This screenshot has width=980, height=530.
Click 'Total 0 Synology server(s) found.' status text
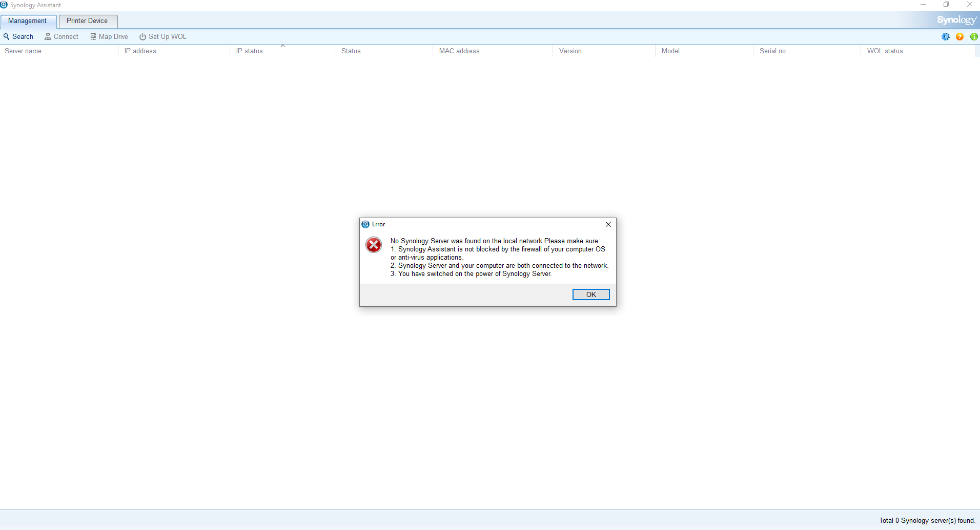coord(927,520)
